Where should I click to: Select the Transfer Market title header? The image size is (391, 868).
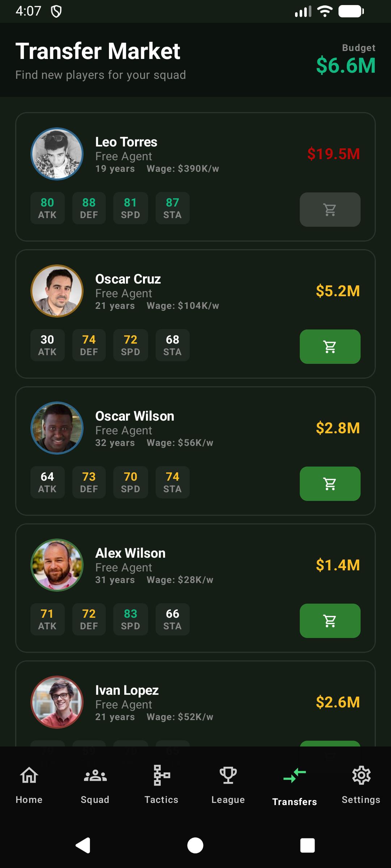coord(98,51)
